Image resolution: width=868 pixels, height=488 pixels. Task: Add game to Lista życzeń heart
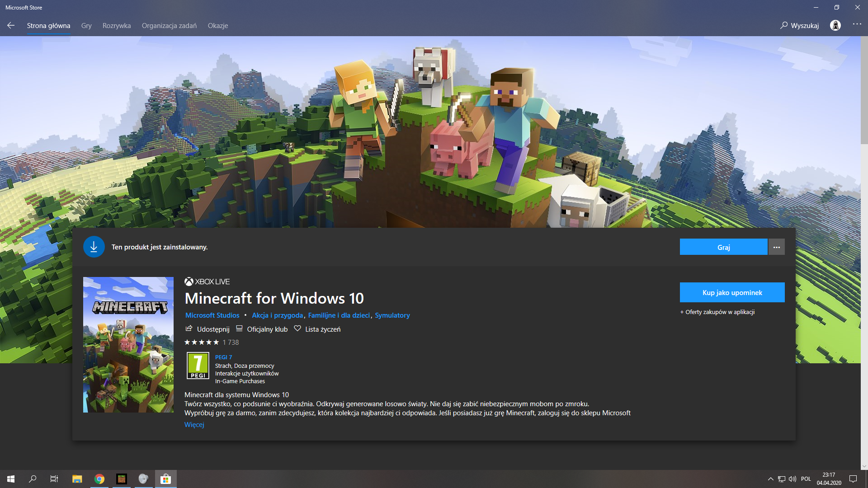click(297, 328)
